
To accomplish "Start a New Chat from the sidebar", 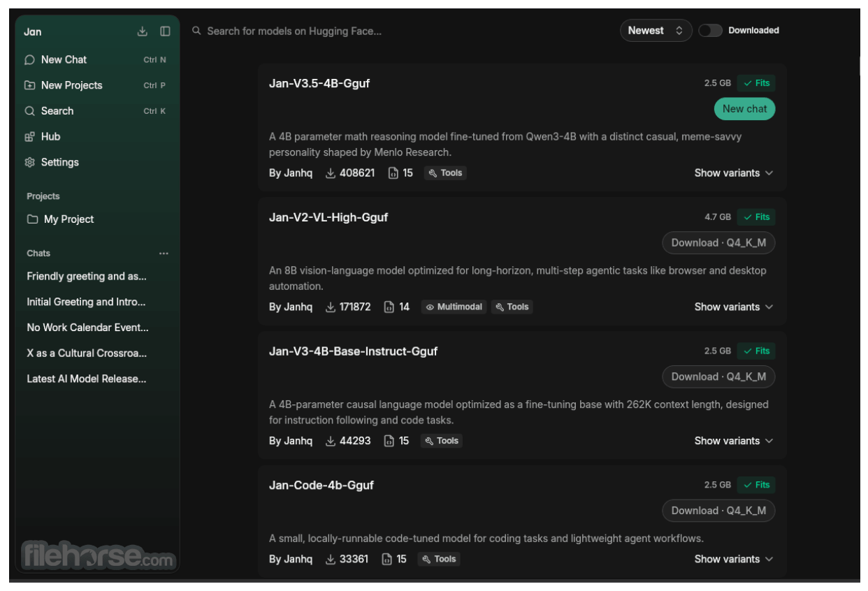I will (96, 60).
